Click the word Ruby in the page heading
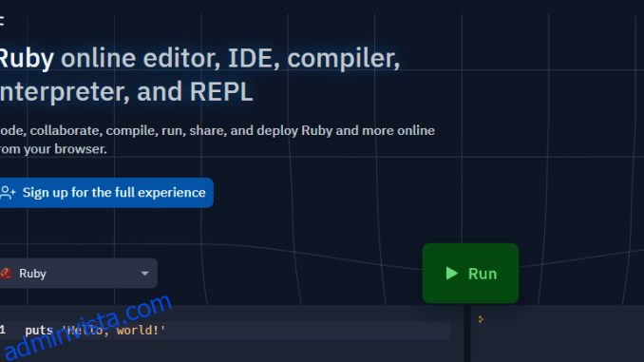 click(27, 58)
